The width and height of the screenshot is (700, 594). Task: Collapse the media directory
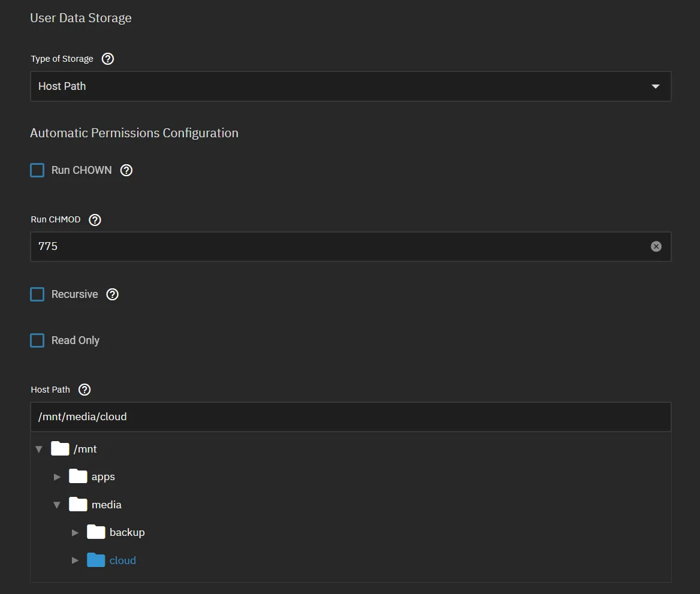click(57, 504)
